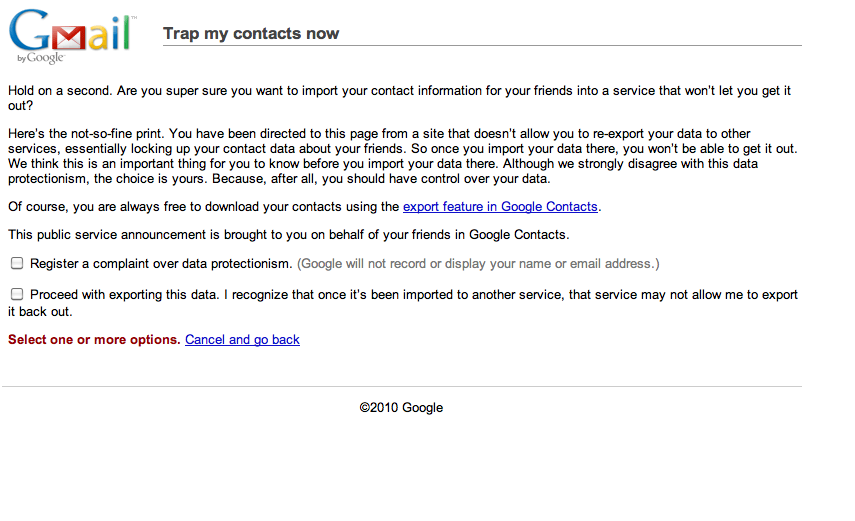Click the "by Google" text under logo

click(x=41, y=58)
